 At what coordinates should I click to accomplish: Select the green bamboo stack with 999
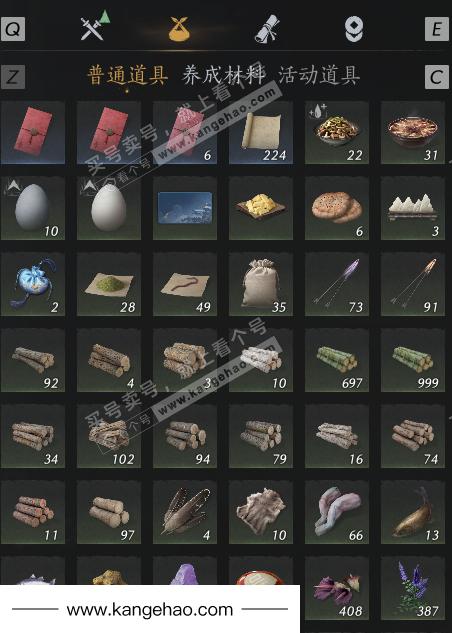(413, 360)
